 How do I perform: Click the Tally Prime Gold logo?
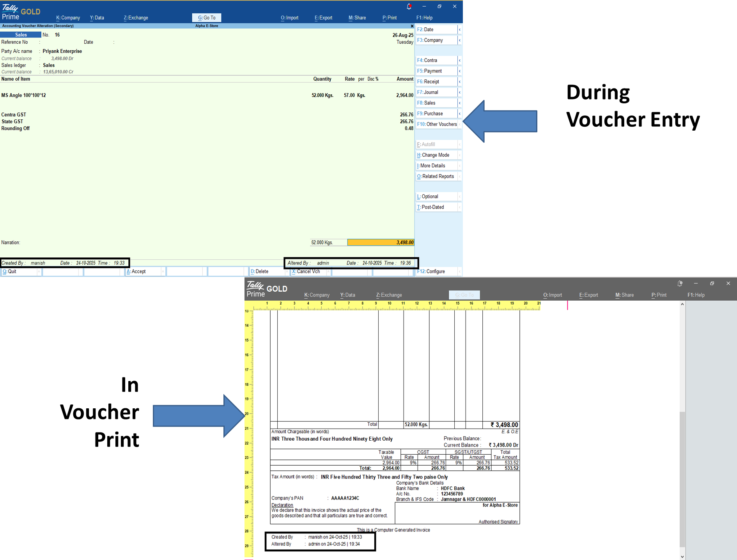click(x=21, y=12)
